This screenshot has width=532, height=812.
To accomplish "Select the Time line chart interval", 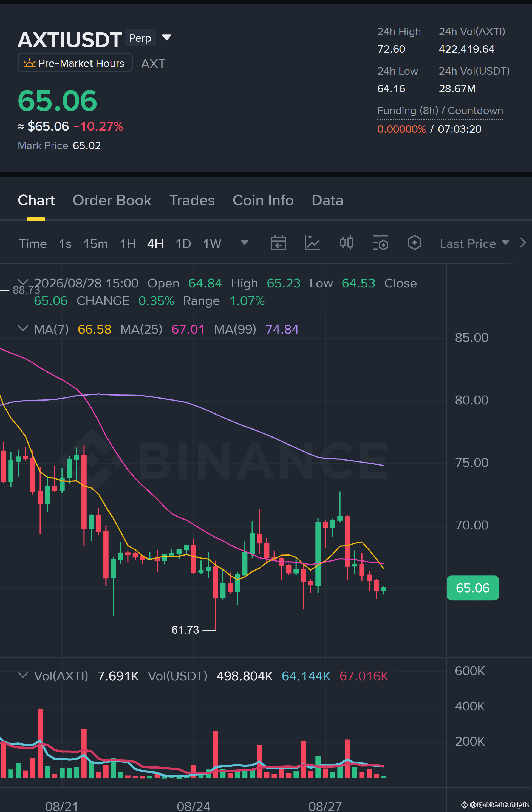I will tap(33, 244).
